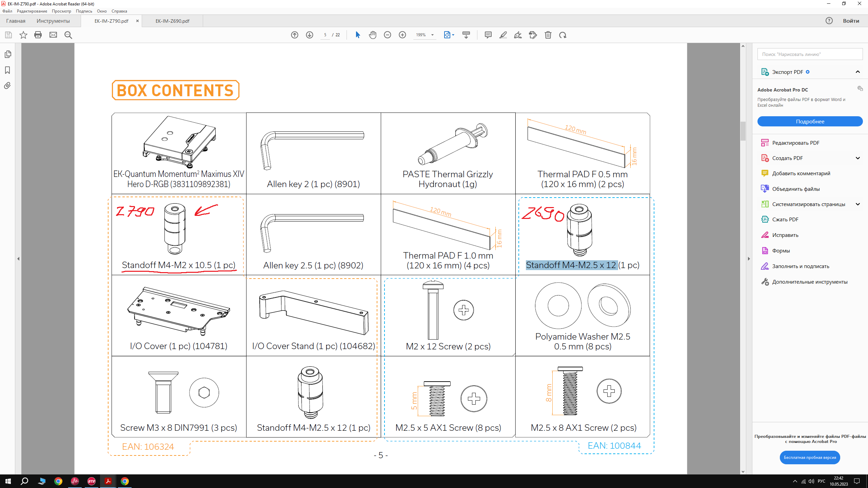Screen dimensions: 868x488
Task: Click the Zoom in plus icon
Action: pos(402,35)
